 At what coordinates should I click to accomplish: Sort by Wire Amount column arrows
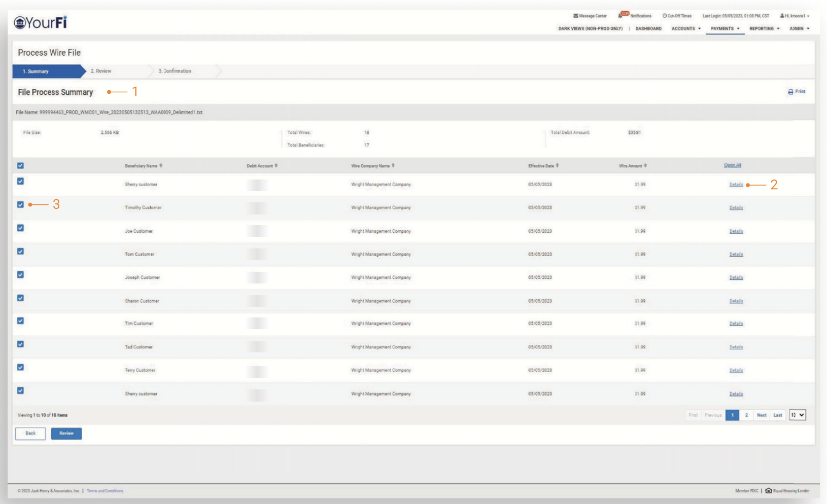pos(645,165)
